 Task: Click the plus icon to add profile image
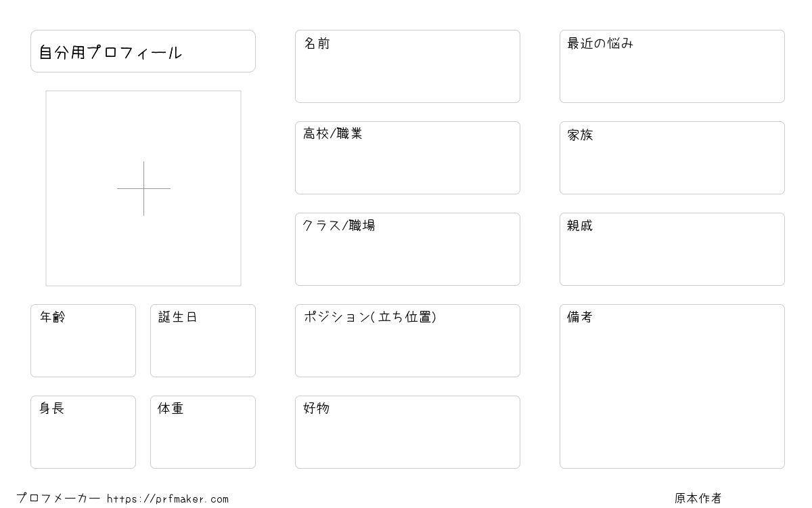[x=143, y=188]
